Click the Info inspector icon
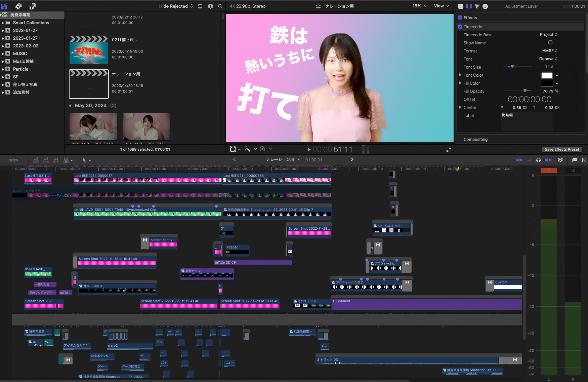Viewport: 588px width, 382px height. pyautogui.click(x=485, y=6)
